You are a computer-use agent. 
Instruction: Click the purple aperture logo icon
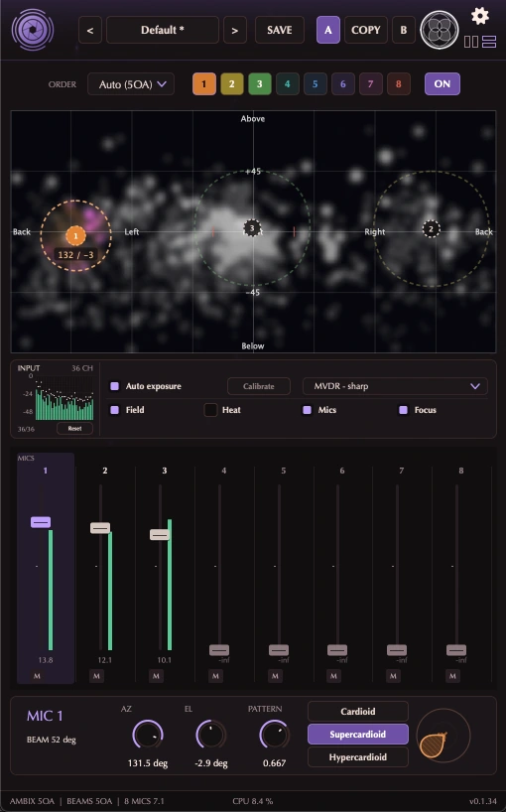click(33, 30)
